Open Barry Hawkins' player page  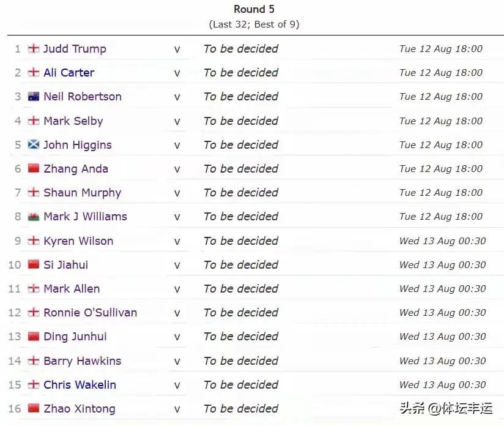(x=83, y=361)
